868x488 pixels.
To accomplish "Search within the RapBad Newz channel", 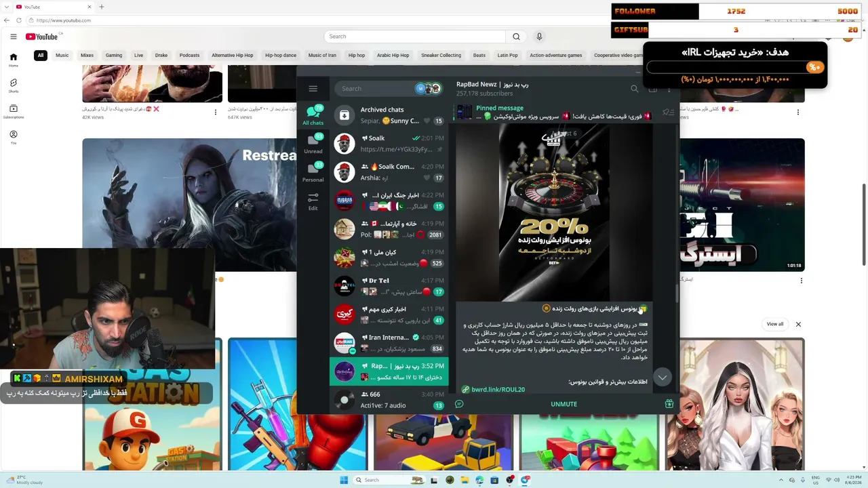I will click(635, 89).
